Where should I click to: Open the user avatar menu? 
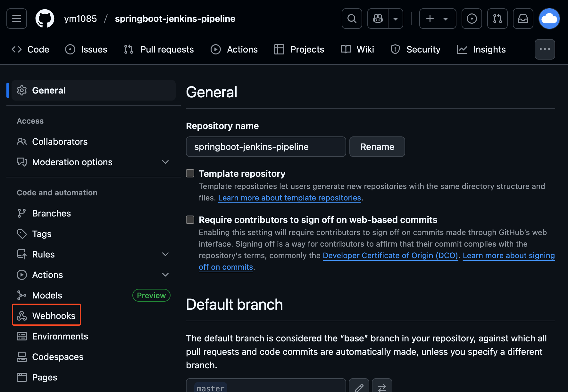(x=549, y=19)
